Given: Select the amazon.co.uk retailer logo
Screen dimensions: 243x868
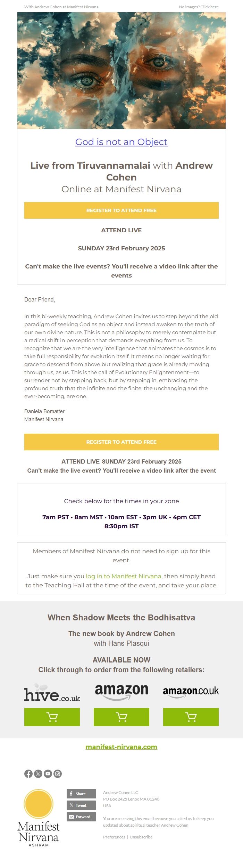Looking at the screenshot, I should click(x=191, y=690).
